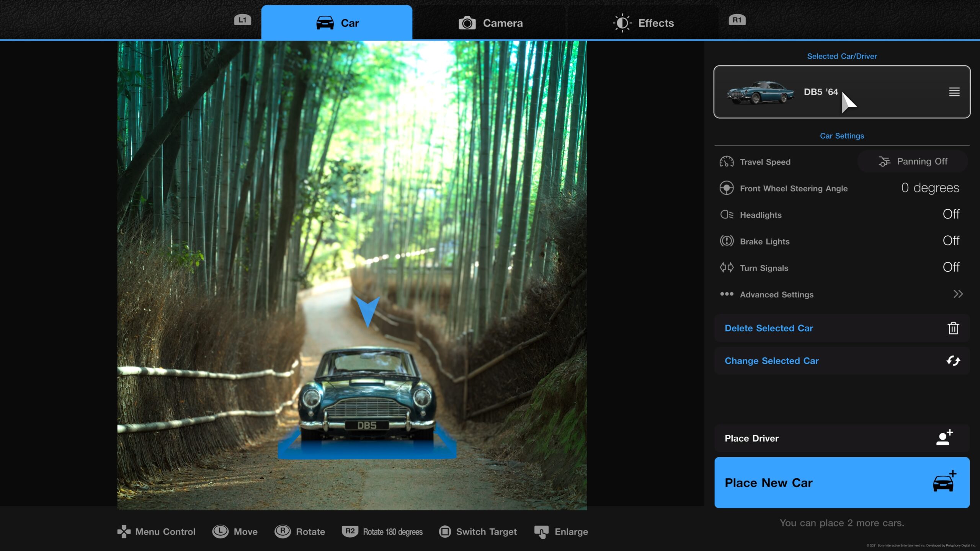Click the Selected Car/Driver heading
The height and width of the screenshot is (551, 980).
click(842, 56)
